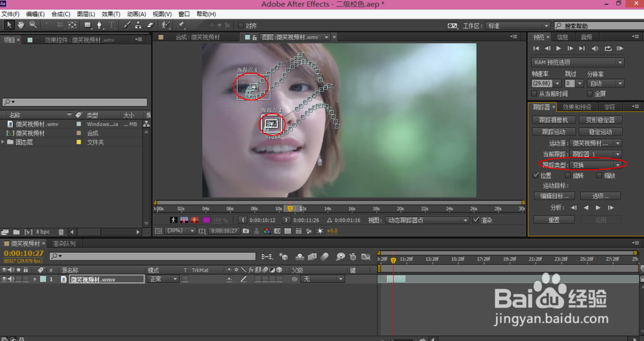The image size is (644, 341).
Task: Click the Draft 3D icon in timeline
Action: click(283, 257)
